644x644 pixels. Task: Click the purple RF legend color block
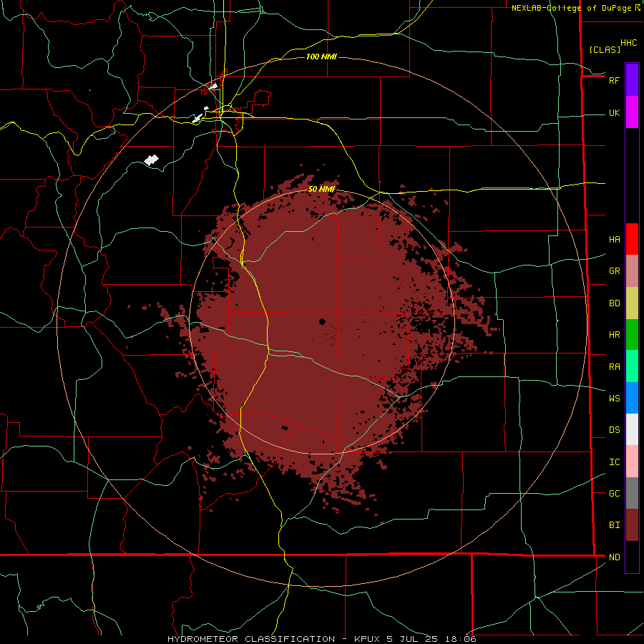pyautogui.click(x=632, y=80)
